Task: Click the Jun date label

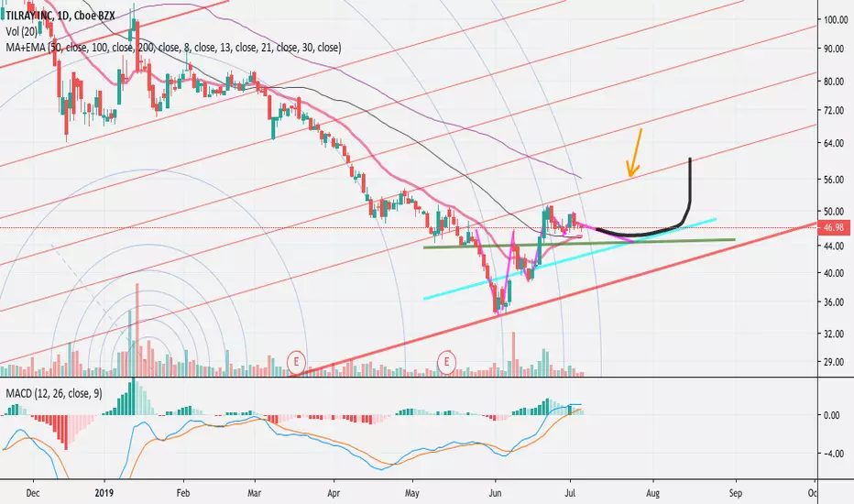Action: (x=496, y=493)
